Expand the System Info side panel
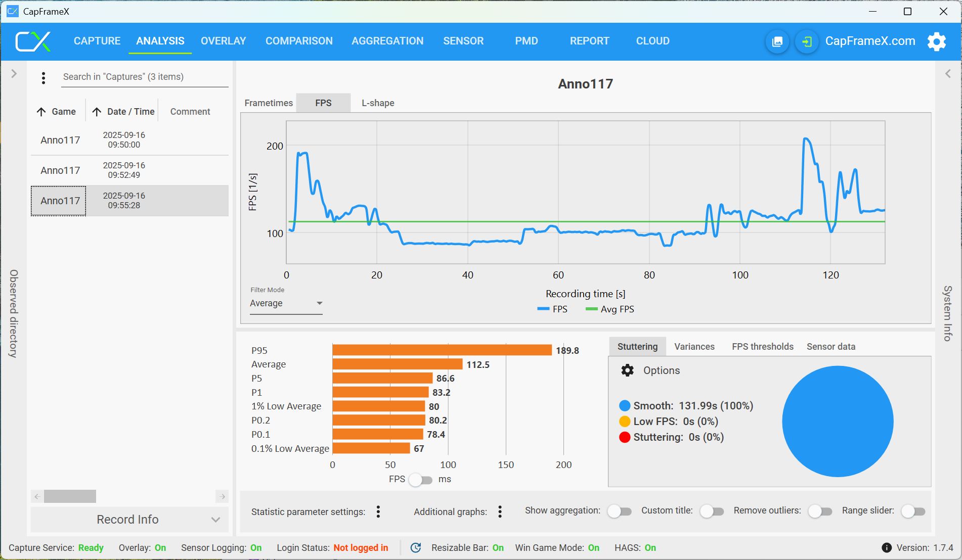Image resolution: width=962 pixels, height=560 pixels. coord(948,74)
